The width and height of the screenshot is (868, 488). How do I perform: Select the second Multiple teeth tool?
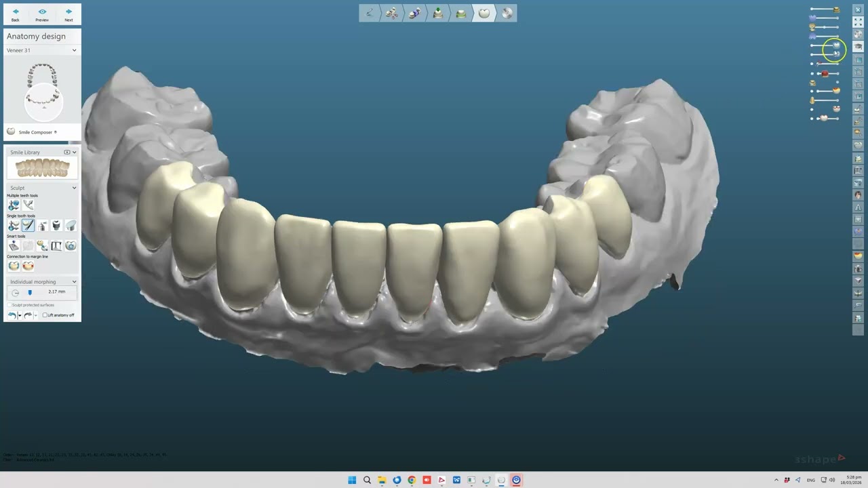28,205
